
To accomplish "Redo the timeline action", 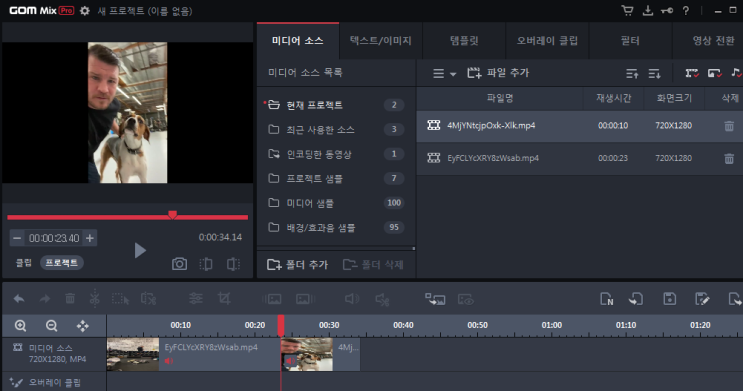I will point(45,299).
